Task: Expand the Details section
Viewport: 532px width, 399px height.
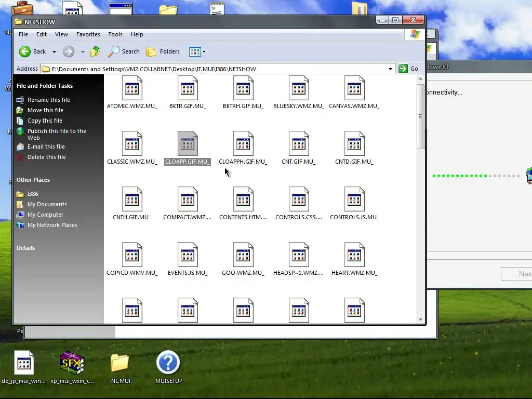Action: [x=25, y=248]
